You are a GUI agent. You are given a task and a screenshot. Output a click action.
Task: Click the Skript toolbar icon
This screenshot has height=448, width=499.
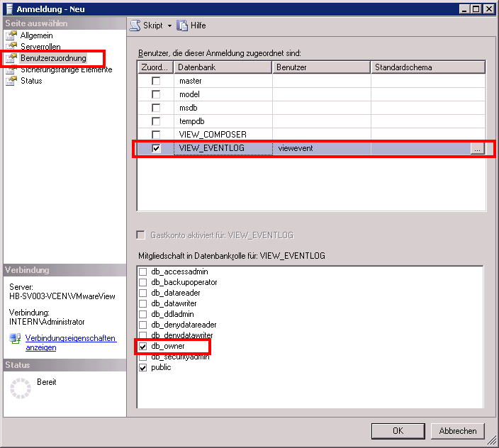[x=135, y=26]
